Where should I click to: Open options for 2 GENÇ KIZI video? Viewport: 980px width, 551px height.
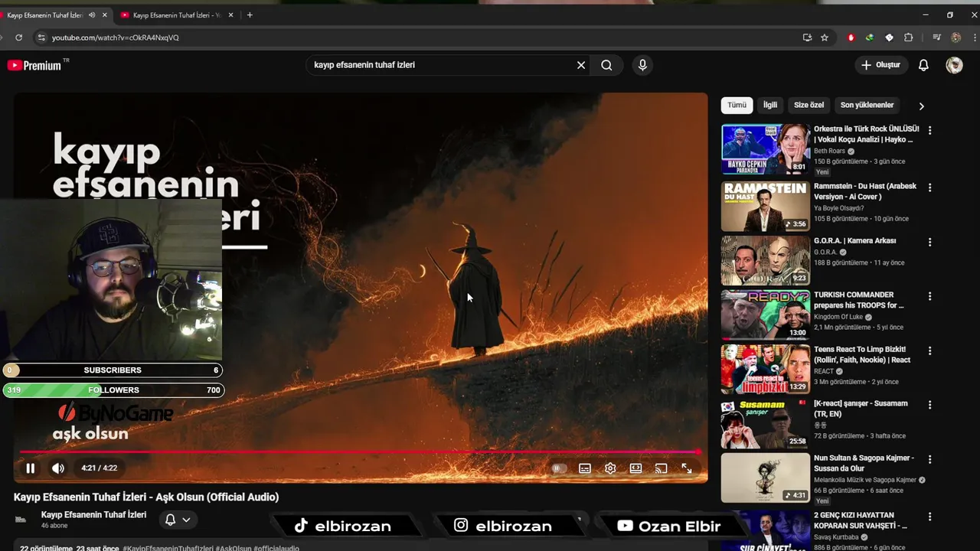click(929, 517)
